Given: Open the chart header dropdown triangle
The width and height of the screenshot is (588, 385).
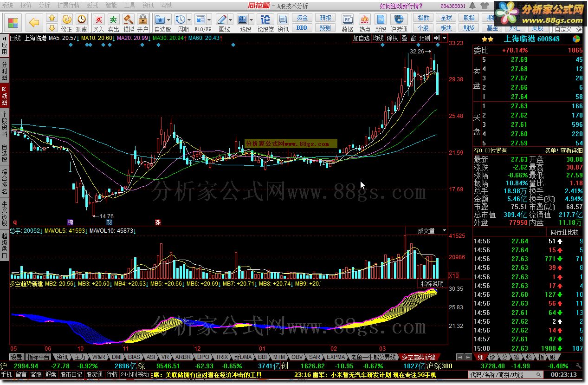Looking at the screenshot, I should tap(444, 39).
